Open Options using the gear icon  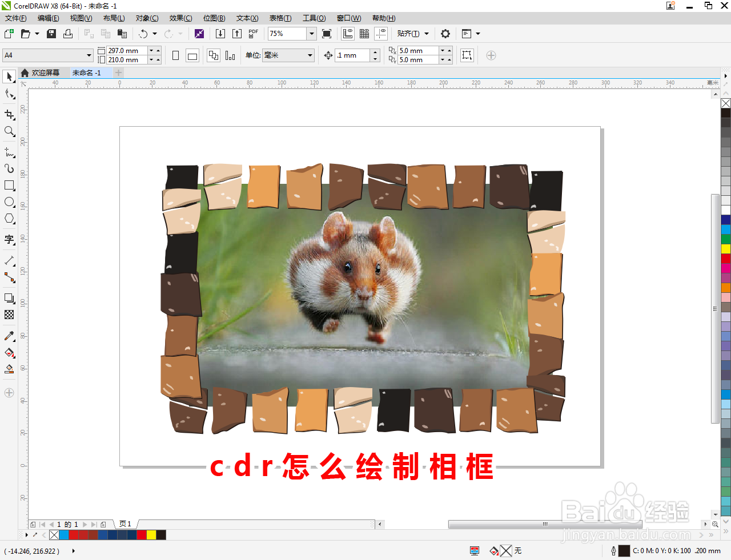(x=445, y=34)
